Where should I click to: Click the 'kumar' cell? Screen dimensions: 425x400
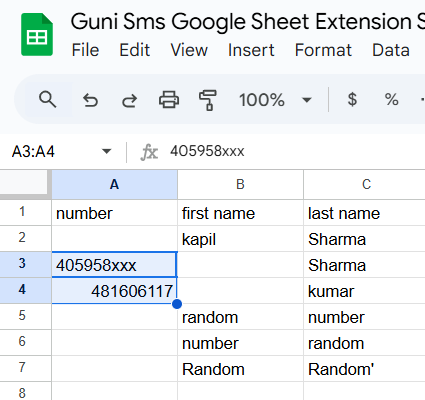tap(365, 291)
